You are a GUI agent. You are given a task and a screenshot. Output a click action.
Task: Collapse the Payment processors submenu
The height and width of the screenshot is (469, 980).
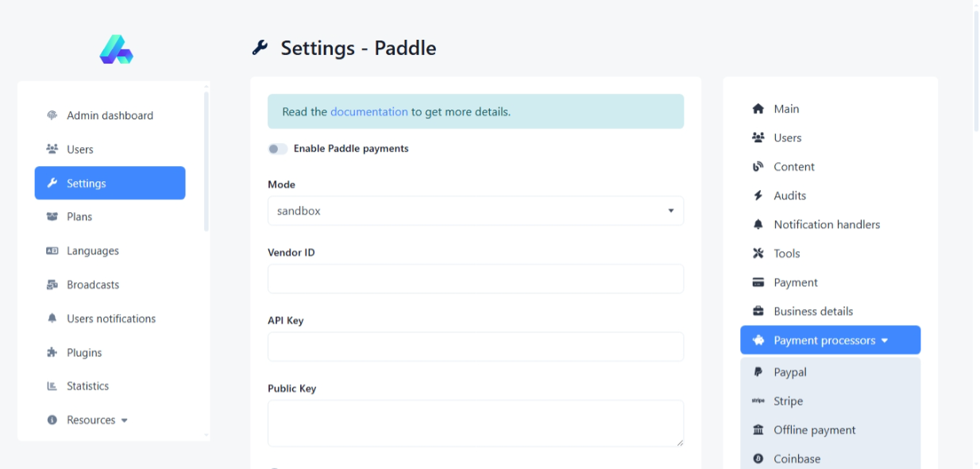(x=830, y=340)
